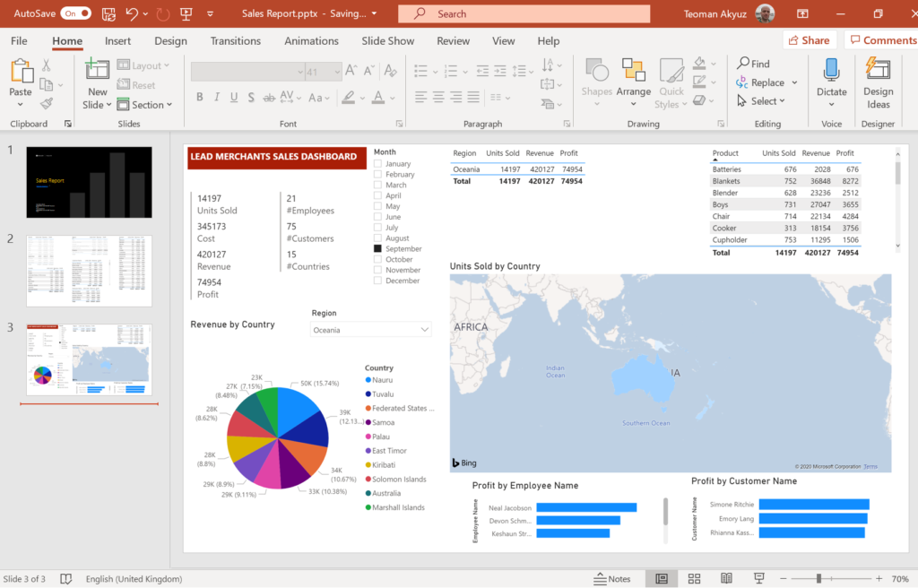This screenshot has height=588, width=918.
Task: Click the Format Painter brush icon
Action: [x=46, y=103]
